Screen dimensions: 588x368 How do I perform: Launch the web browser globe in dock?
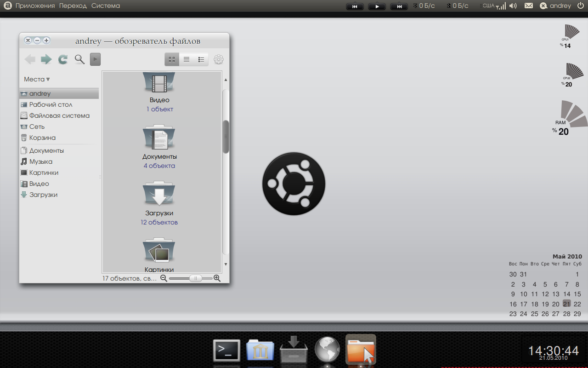coord(327,350)
